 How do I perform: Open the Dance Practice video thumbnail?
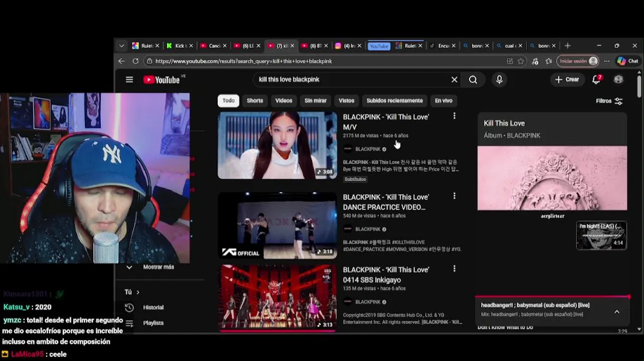[277, 225]
